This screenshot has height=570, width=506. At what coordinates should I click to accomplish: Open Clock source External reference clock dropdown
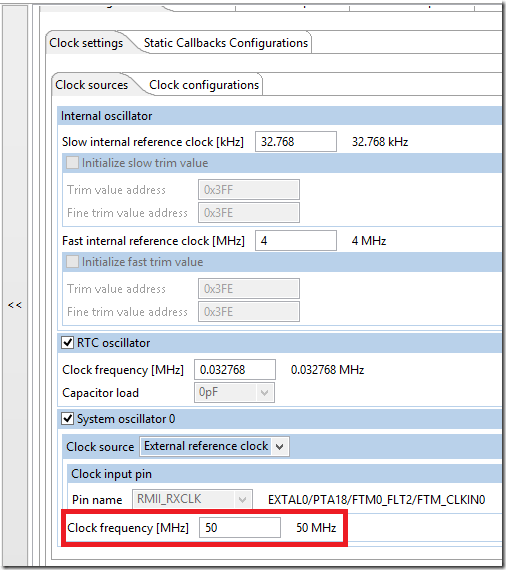point(214,446)
